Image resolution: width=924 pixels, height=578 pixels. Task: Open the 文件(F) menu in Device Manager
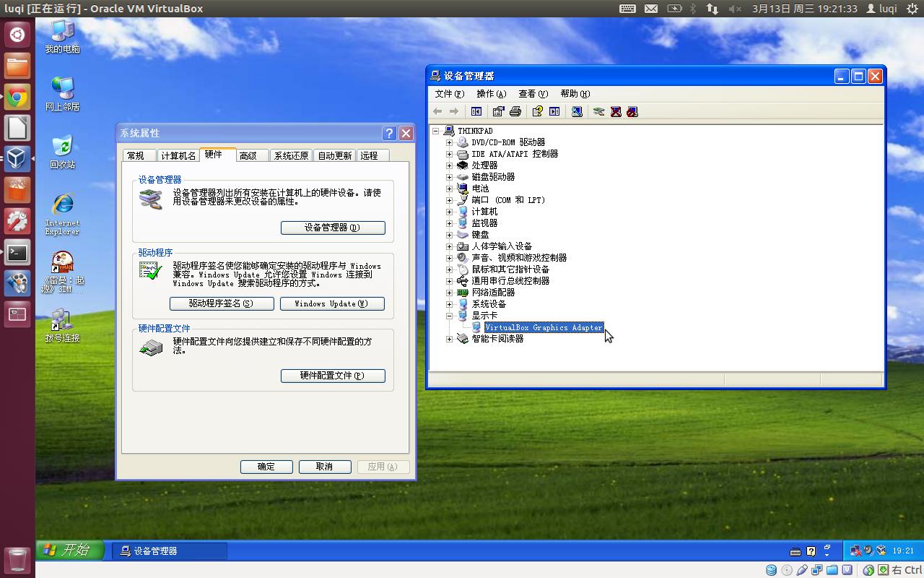[x=449, y=94]
